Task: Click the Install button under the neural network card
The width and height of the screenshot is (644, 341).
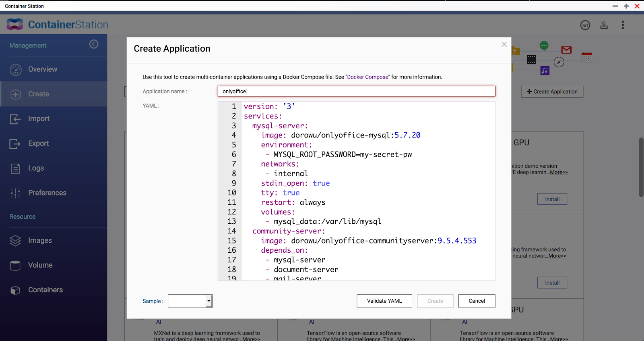Action: pos(552,283)
